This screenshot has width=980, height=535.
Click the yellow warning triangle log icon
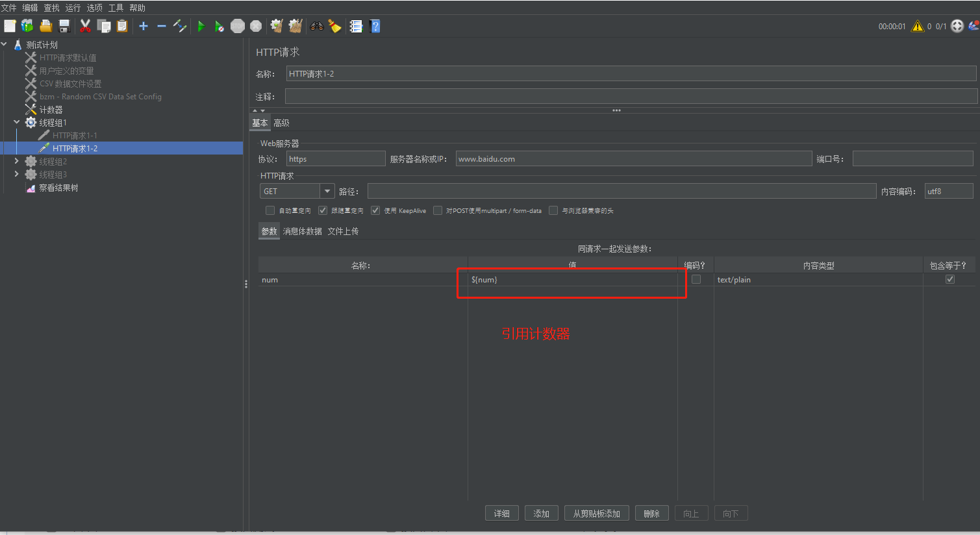pos(918,26)
